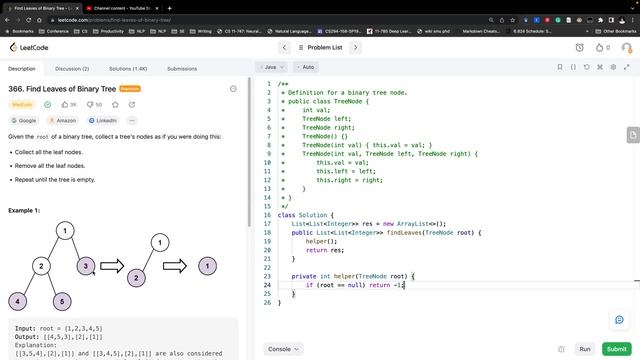Switch to the Description tab
Image resolution: width=640 pixels, height=360 pixels.
click(x=22, y=69)
